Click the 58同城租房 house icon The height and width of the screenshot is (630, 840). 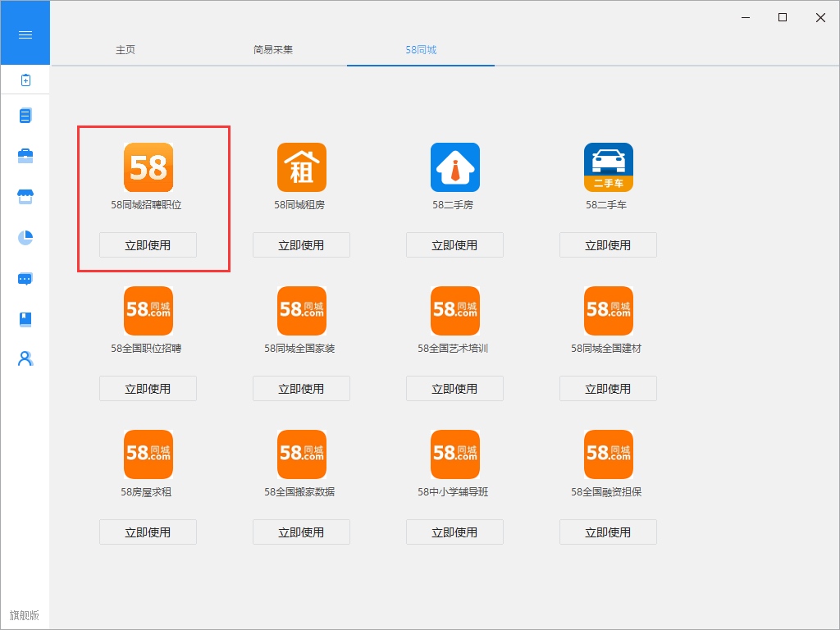coord(302,167)
